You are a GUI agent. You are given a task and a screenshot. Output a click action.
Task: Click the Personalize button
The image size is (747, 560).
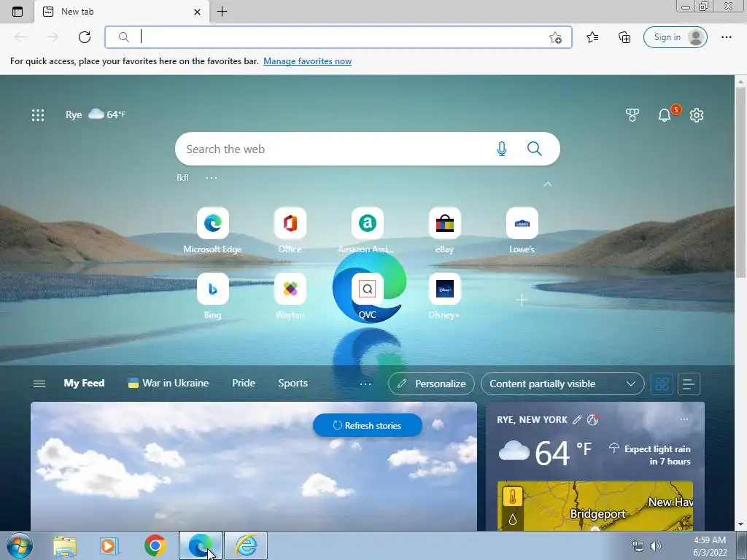click(431, 384)
